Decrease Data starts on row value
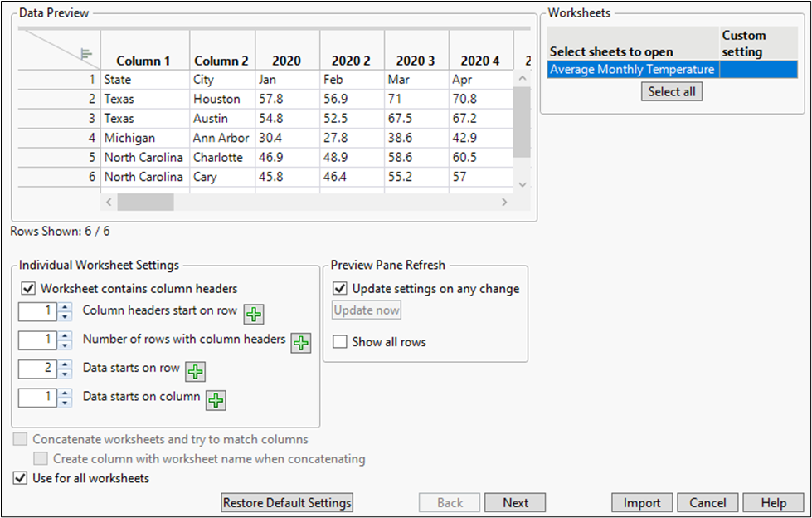The width and height of the screenshot is (812, 518). pos(65,374)
